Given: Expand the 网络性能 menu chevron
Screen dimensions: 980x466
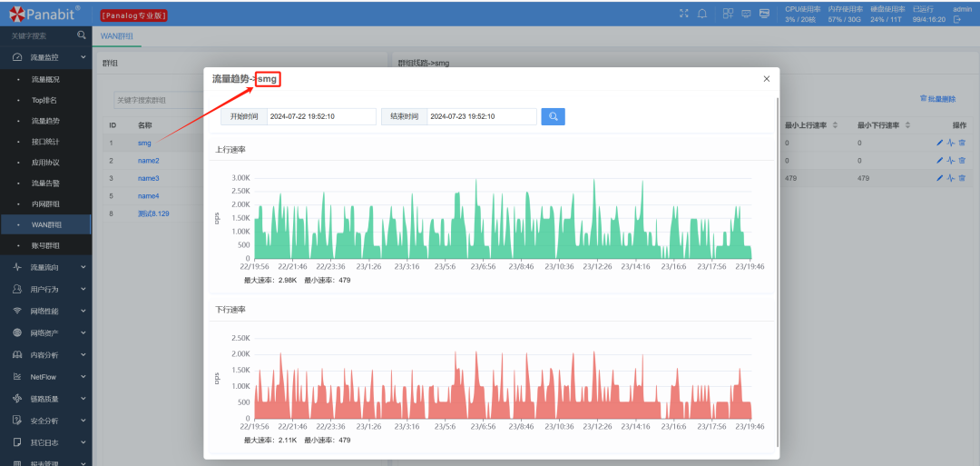Looking at the screenshot, I should (x=83, y=311).
